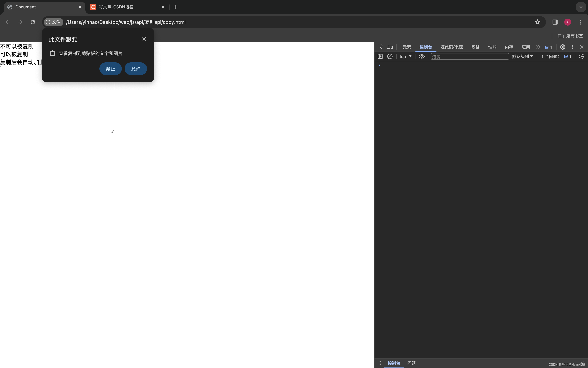The image size is (588, 368).
Task: Click the 允许 button in the permission prompt
Action: [x=136, y=69]
